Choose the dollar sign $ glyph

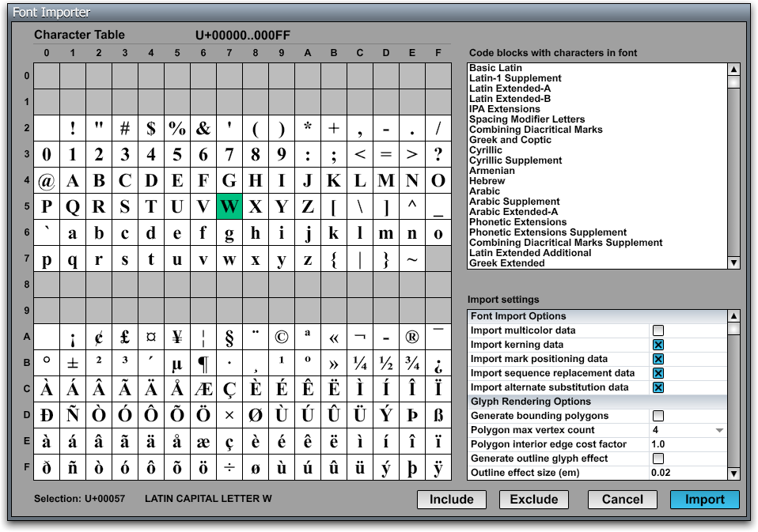coord(151,128)
